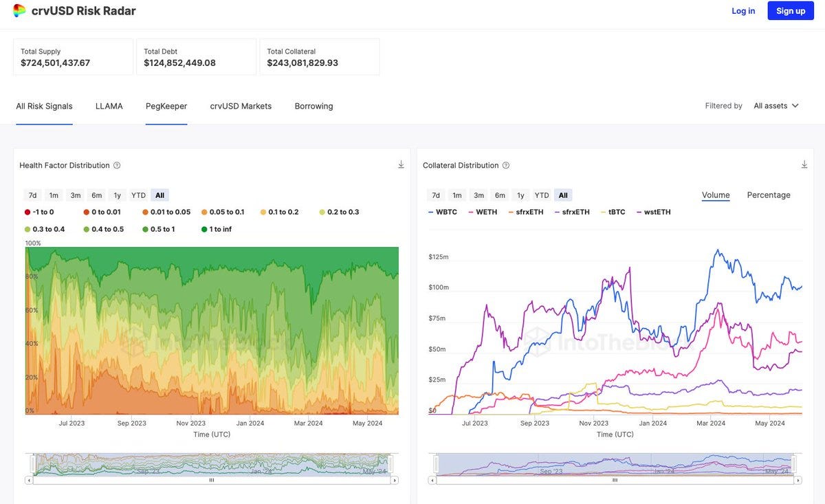Set Health Factor chart range to 7d
825x504 pixels.
click(x=32, y=195)
